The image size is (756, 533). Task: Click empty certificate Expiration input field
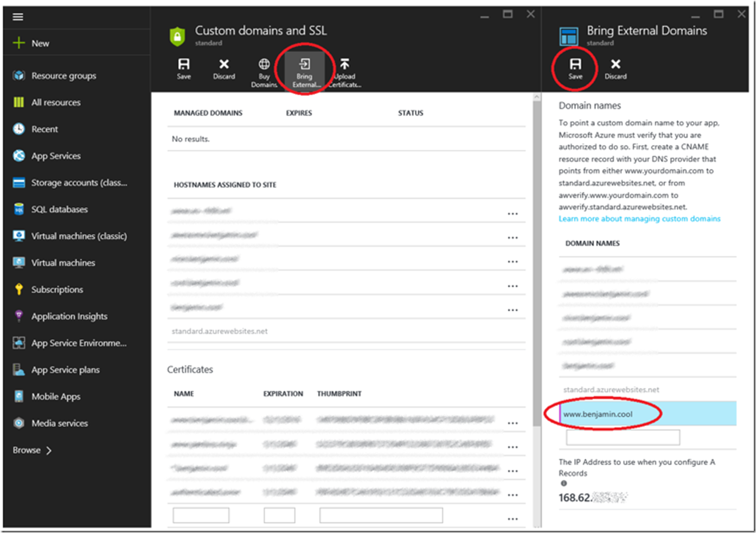[x=279, y=515]
